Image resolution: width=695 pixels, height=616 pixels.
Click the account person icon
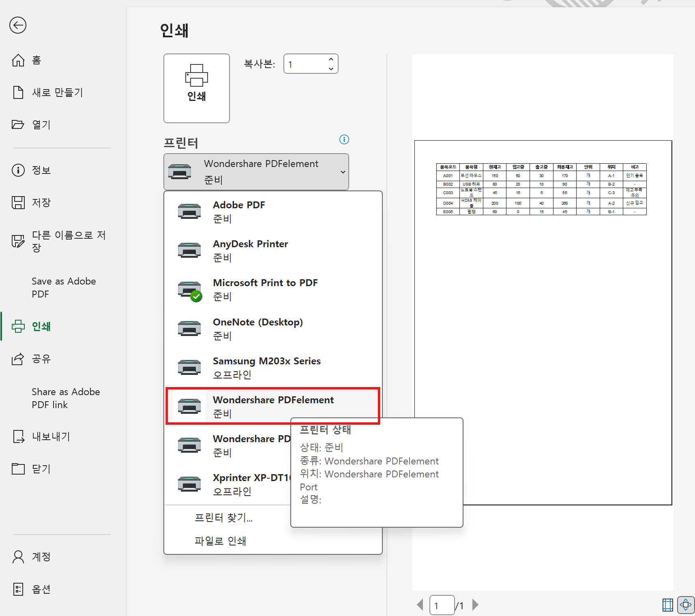[18, 557]
